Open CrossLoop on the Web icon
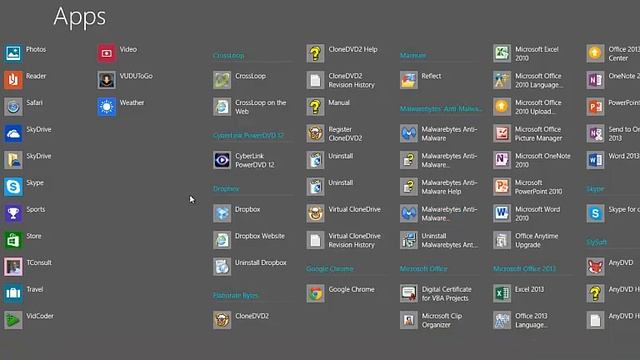The width and height of the screenshot is (640, 360). (x=222, y=107)
